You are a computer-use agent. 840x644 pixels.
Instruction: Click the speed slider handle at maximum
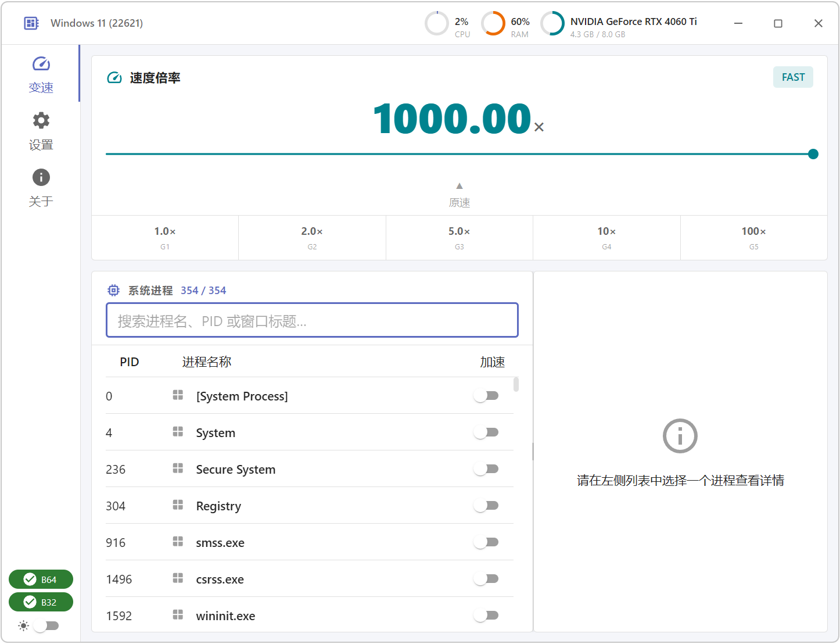[x=813, y=154]
